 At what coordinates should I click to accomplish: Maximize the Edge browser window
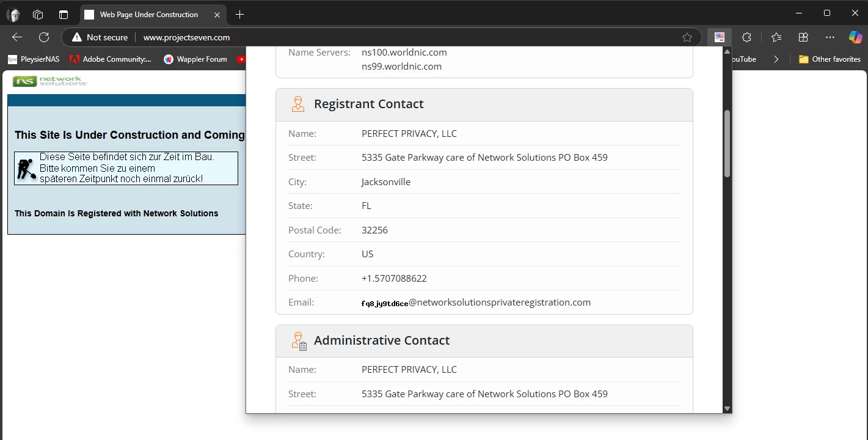click(827, 13)
